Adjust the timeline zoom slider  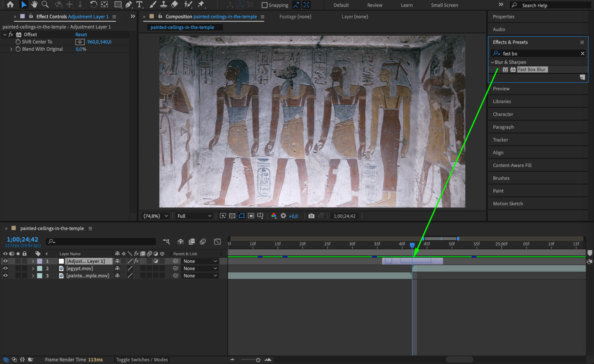click(258, 360)
